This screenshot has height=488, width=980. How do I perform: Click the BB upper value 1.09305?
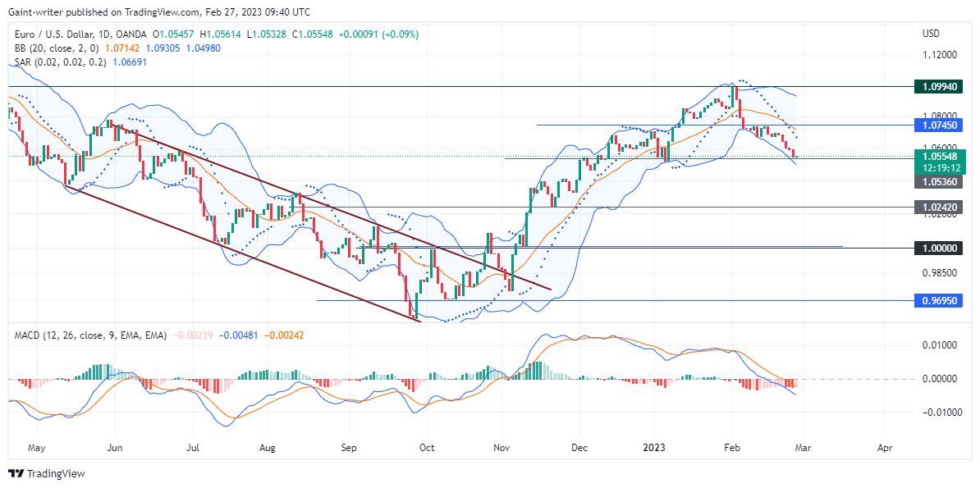click(x=165, y=48)
